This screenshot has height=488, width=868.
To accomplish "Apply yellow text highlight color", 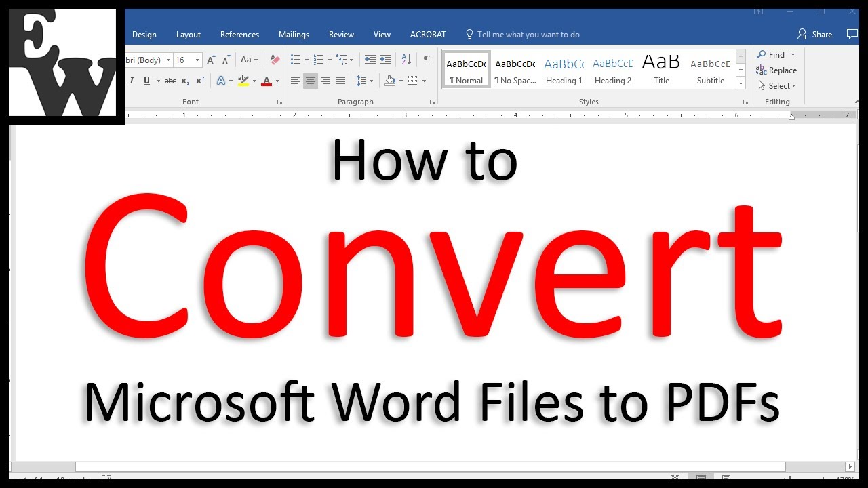I will click(243, 81).
